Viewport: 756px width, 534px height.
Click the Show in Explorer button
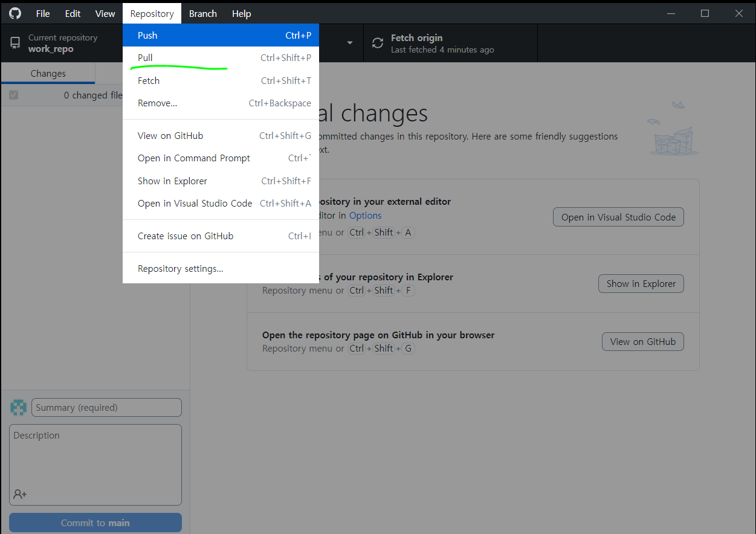pyautogui.click(x=641, y=283)
